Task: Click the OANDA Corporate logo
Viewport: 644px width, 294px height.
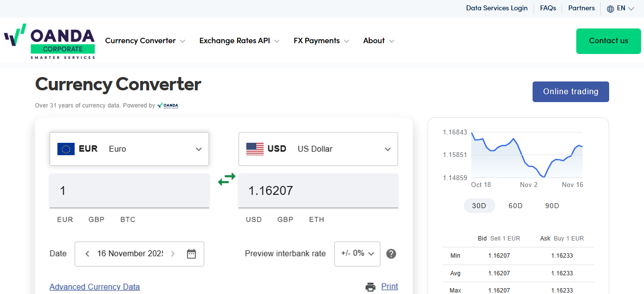Action: tap(50, 41)
